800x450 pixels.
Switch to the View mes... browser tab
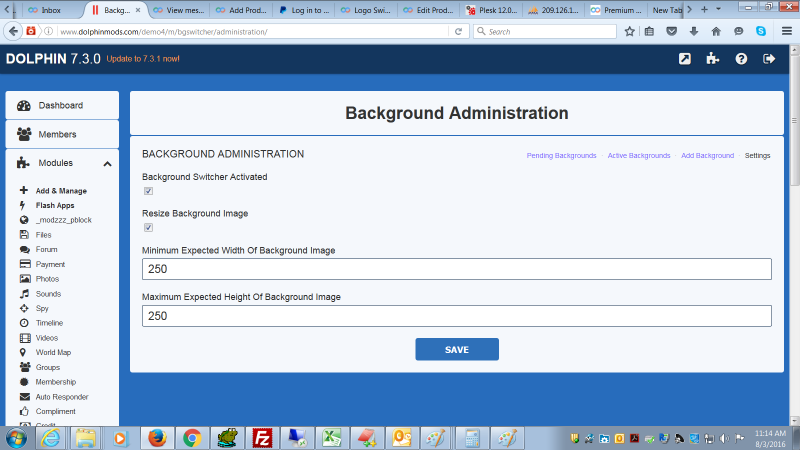179,10
